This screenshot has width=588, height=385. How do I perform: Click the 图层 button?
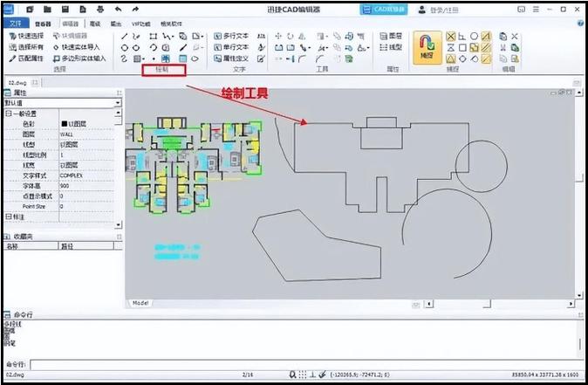tap(391, 36)
